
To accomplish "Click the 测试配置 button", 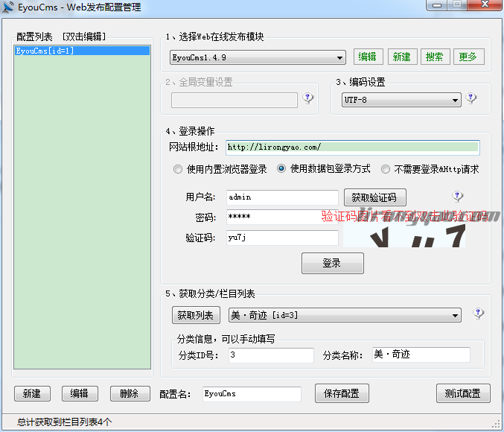I will (463, 393).
